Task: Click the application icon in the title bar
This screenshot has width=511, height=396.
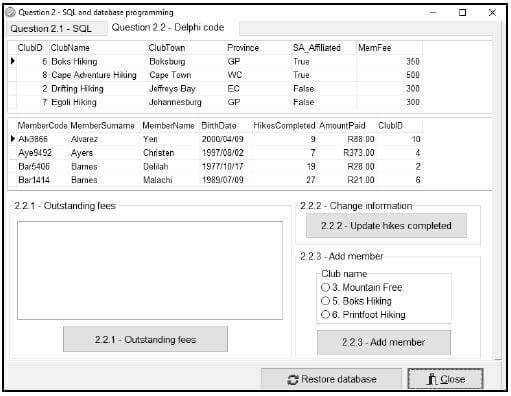Action: [11, 12]
